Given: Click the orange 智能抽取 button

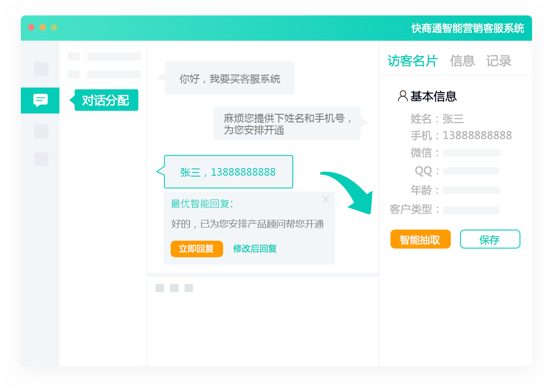Looking at the screenshot, I should click(x=420, y=239).
